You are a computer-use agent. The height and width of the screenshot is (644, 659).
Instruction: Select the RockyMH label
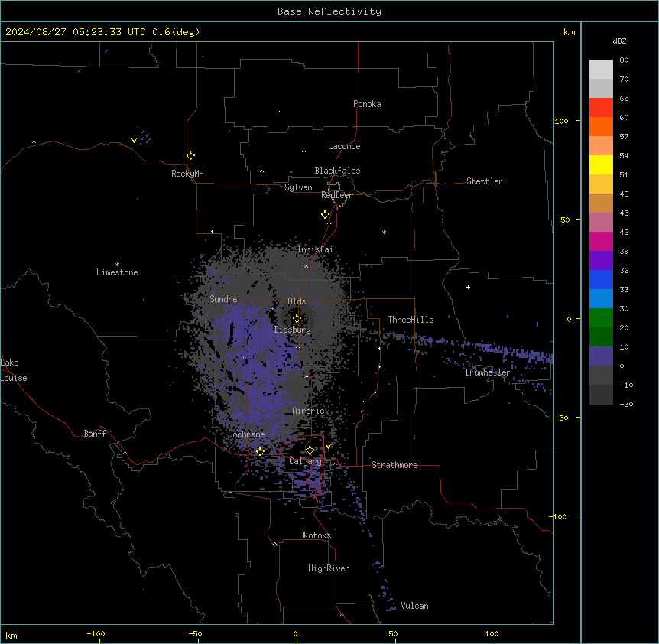[187, 174]
